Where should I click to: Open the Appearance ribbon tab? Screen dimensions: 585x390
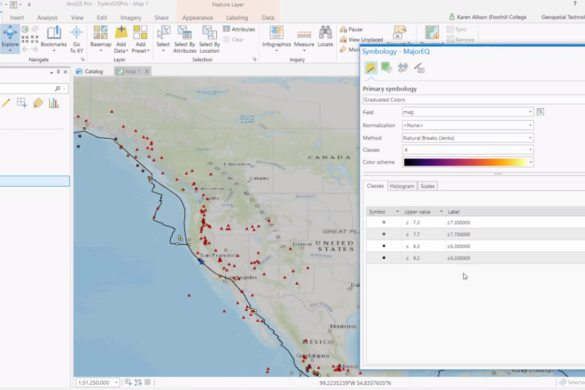coord(197,18)
